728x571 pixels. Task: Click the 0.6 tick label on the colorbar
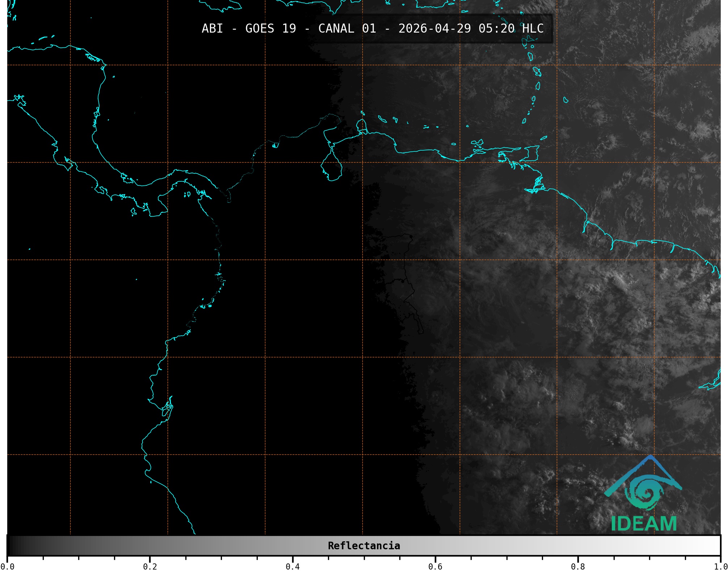tap(435, 566)
